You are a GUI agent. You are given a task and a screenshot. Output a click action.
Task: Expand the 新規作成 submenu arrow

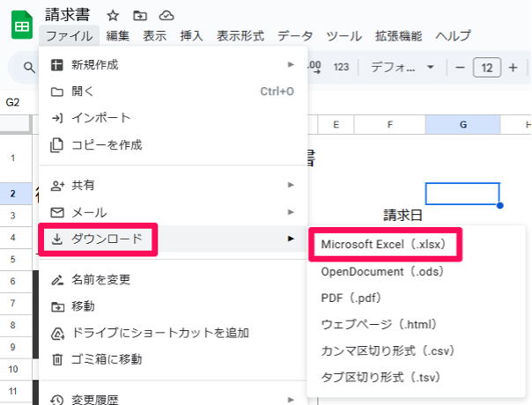[x=291, y=64]
